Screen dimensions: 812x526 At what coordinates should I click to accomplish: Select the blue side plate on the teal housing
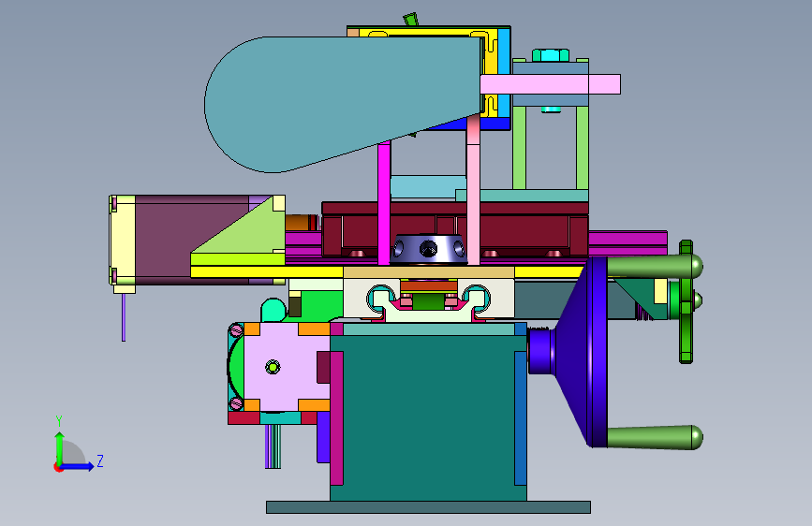pos(521,417)
